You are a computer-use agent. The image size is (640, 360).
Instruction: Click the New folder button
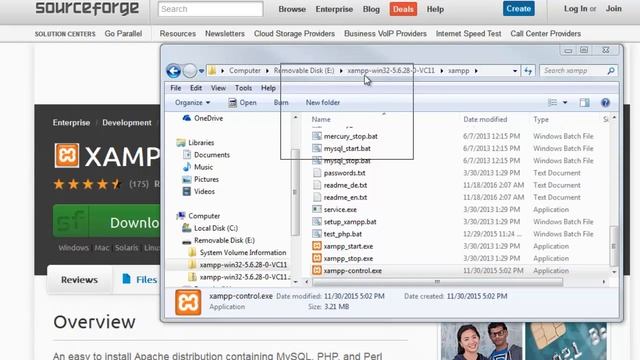click(322, 102)
